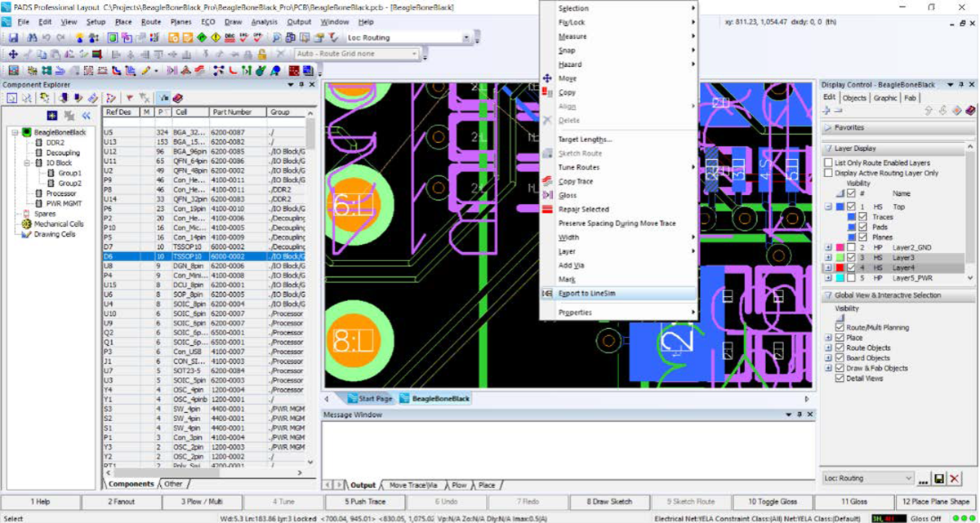Click the pin icon on Component Explorer title bar

point(301,85)
